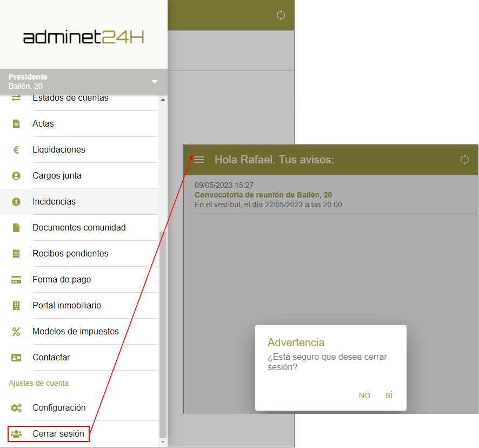Click the '¿Está seguro que desea cerrar sesión?' message
The width and height of the screenshot is (479, 448).
coord(327,362)
